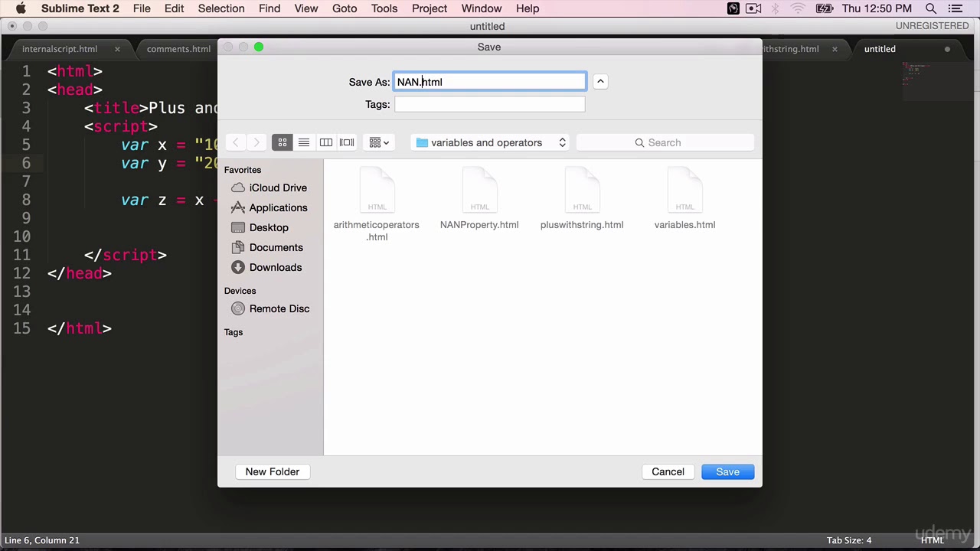Screen dimensions: 980x551
Task: Open the Window menu
Action: (x=482, y=8)
